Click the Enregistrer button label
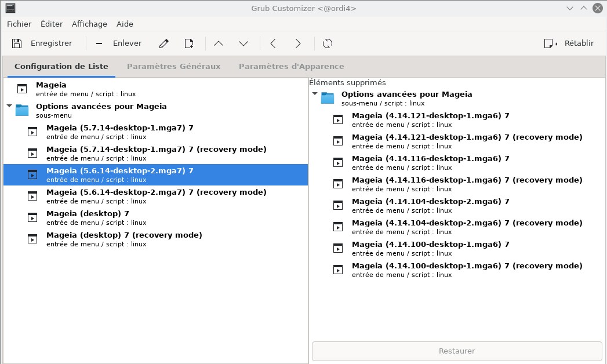The height and width of the screenshot is (364, 607). pyautogui.click(x=52, y=43)
